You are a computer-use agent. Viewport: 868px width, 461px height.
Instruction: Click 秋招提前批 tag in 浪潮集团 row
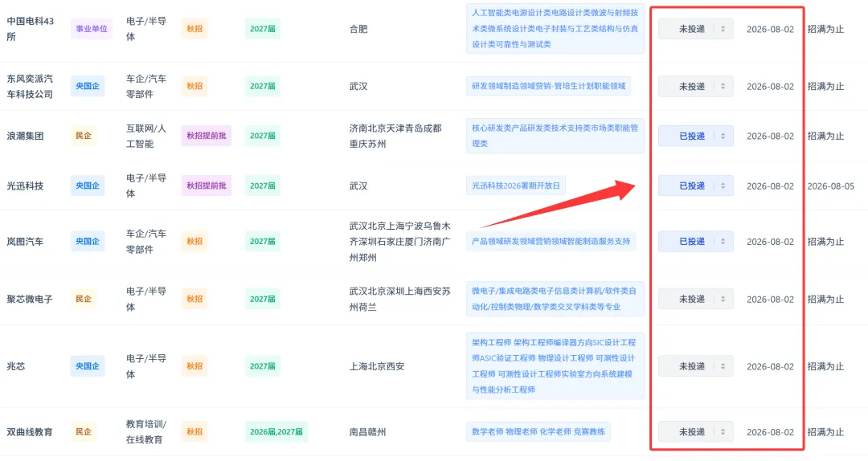(x=207, y=136)
